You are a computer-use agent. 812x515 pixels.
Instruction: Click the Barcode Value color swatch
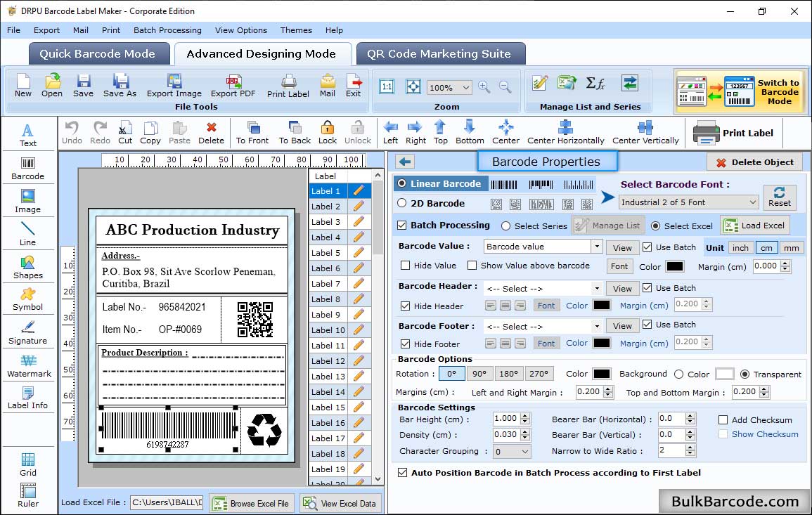coord(674,266)
